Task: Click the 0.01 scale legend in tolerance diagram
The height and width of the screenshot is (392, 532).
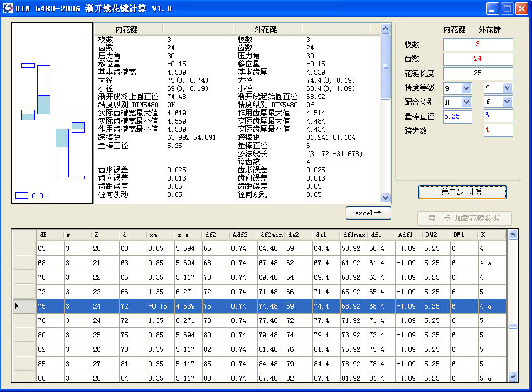Action: tap(31, 196)
